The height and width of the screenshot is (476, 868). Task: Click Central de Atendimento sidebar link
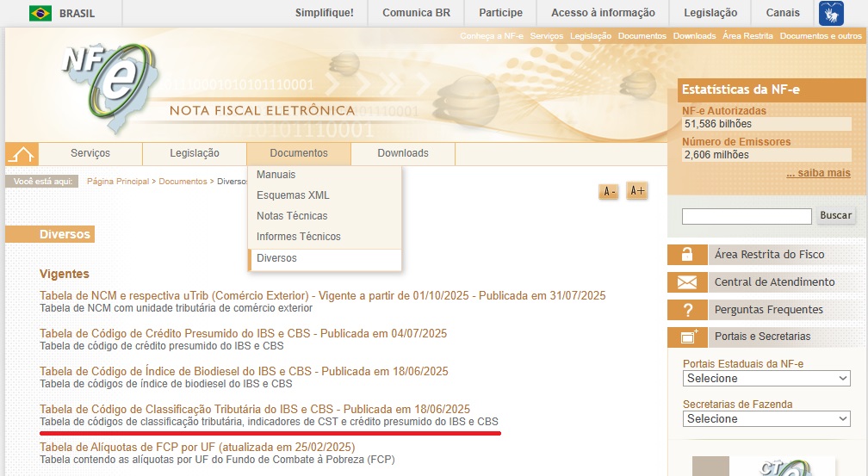coord(774,282)
